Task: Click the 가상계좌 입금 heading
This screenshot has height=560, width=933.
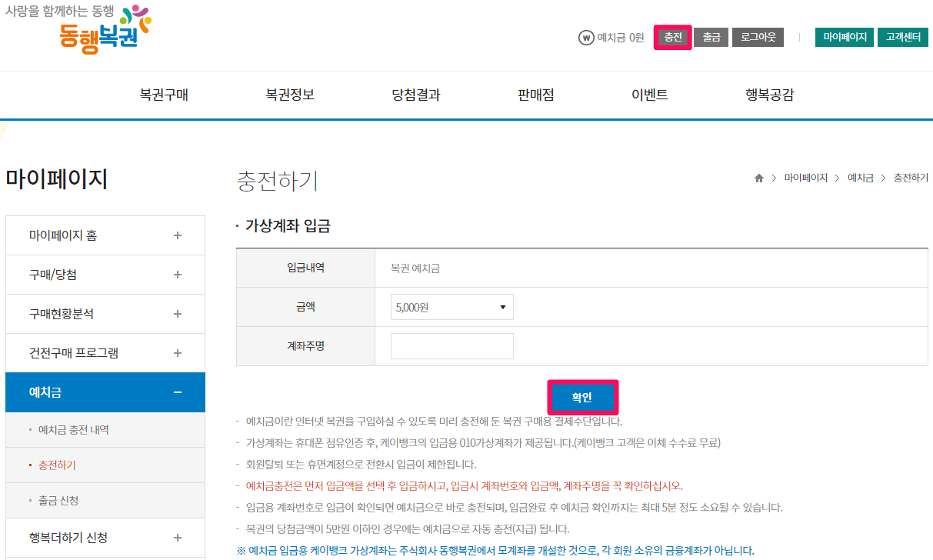Action: [x=288, y=226]
